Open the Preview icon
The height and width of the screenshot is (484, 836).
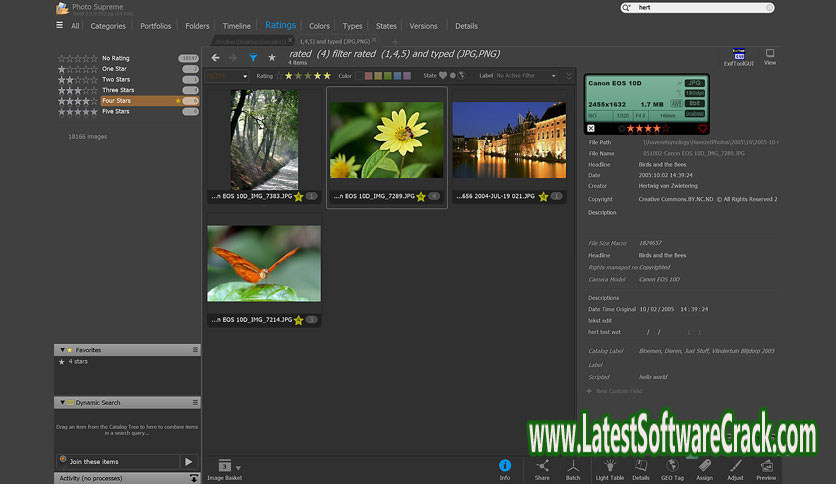[767, 467]
